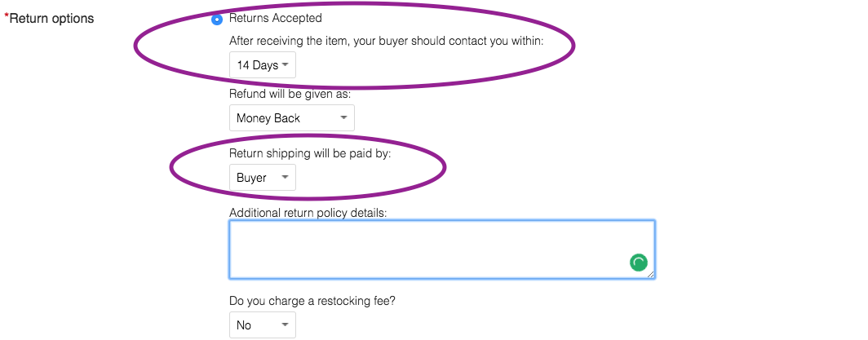The height and width of the screenshot is (340, 868).
Task: Click the 'After receiving the item' instruction text
Action: tap(387, 42)
